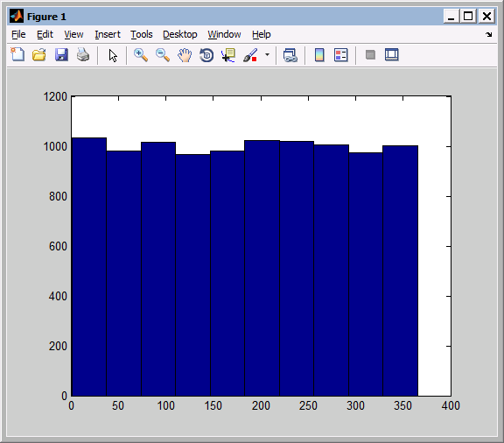Expand the brush color dropdown arrow
This screenshot has height=443, width=504.
[x=267, y=54]
